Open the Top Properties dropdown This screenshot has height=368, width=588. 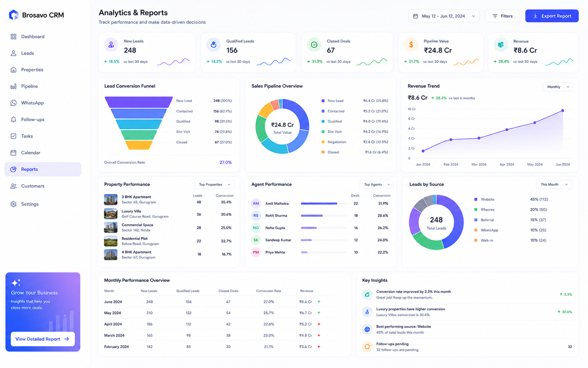pos(214,184)
